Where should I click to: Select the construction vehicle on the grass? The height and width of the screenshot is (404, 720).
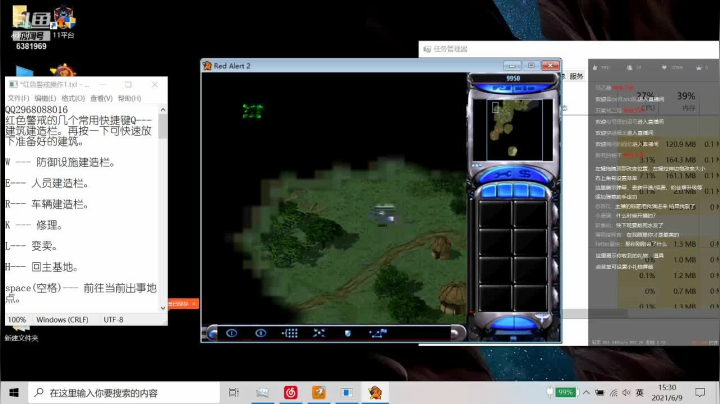pyautogui.click(x=383, y=215)
